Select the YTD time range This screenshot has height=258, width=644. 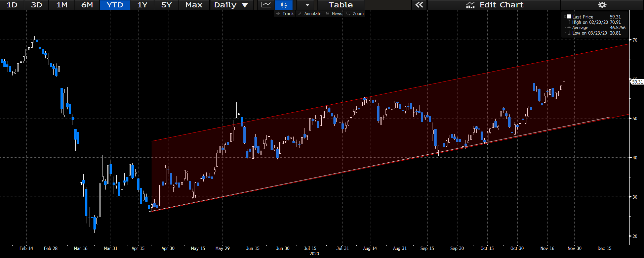pyautogui.click(x=115, y=5)
